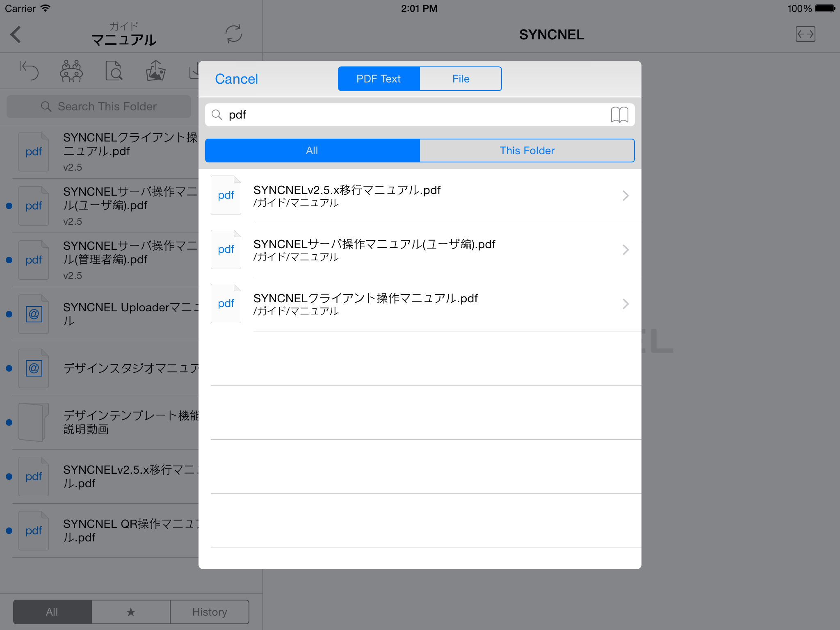This screenshot has height=630, width=840.
Task: Cancel the search dialog
Action: 236,79
